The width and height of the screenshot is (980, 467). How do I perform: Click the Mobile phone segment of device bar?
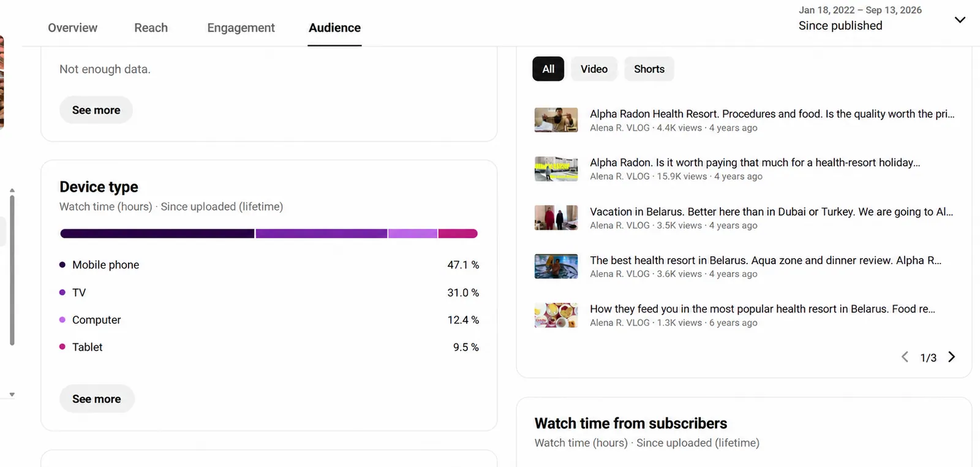(x=157, y=233)
